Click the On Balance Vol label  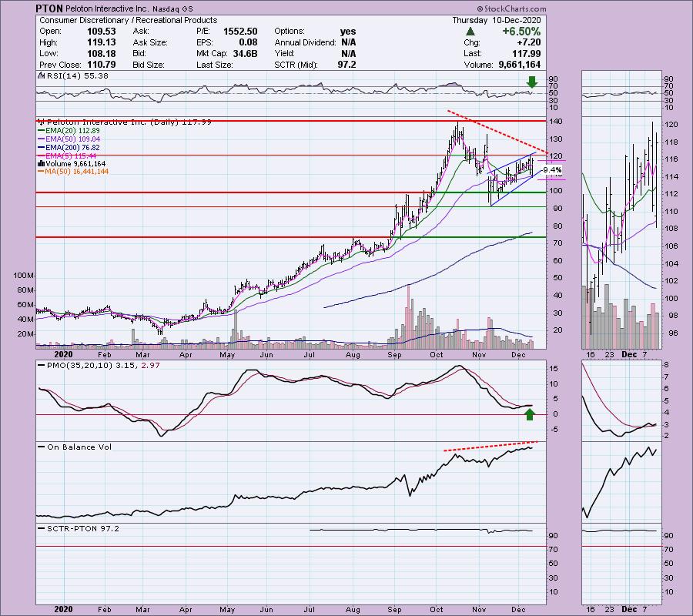tap(75, 447)
